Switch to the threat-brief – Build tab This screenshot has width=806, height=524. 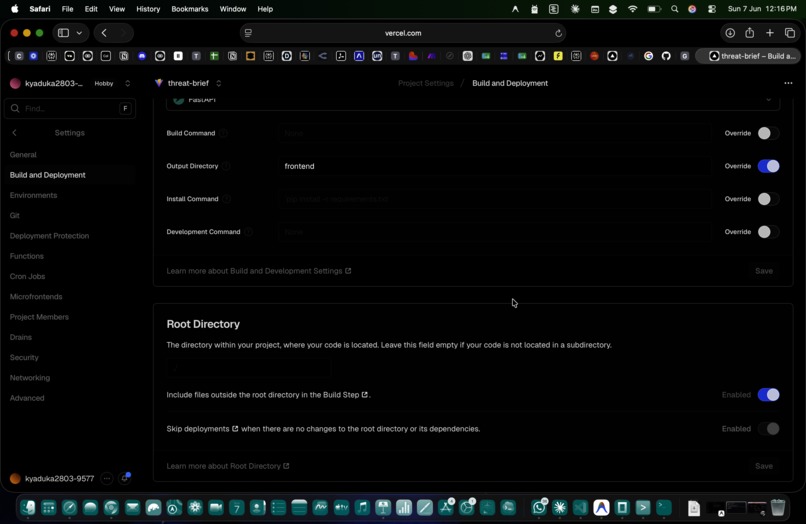click(x=748, y=56)
